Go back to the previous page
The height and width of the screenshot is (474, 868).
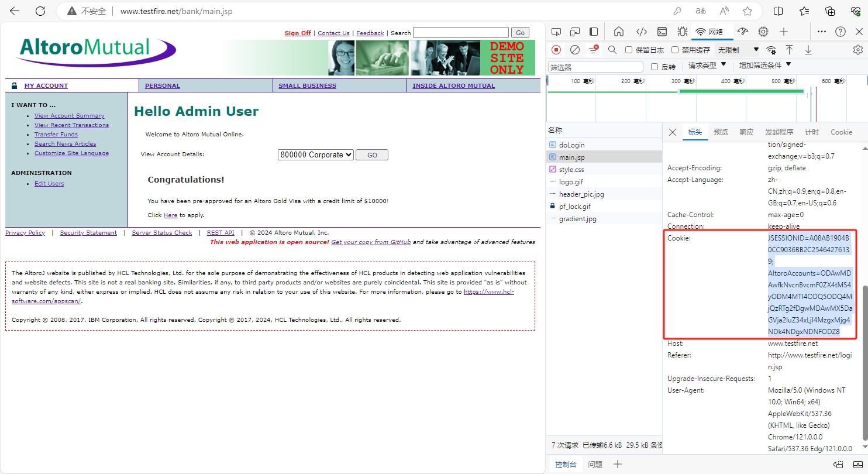pos(15,11)
